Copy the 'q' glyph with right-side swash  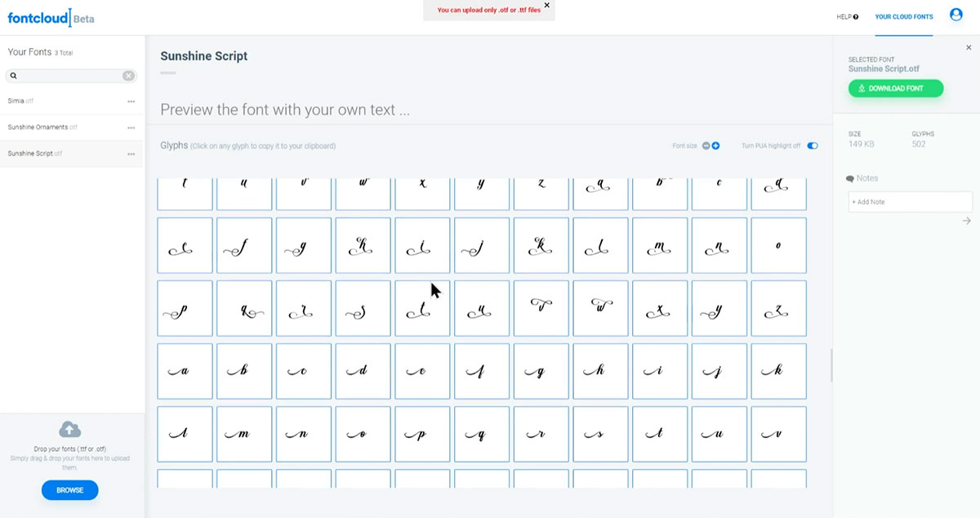[244, 308]
